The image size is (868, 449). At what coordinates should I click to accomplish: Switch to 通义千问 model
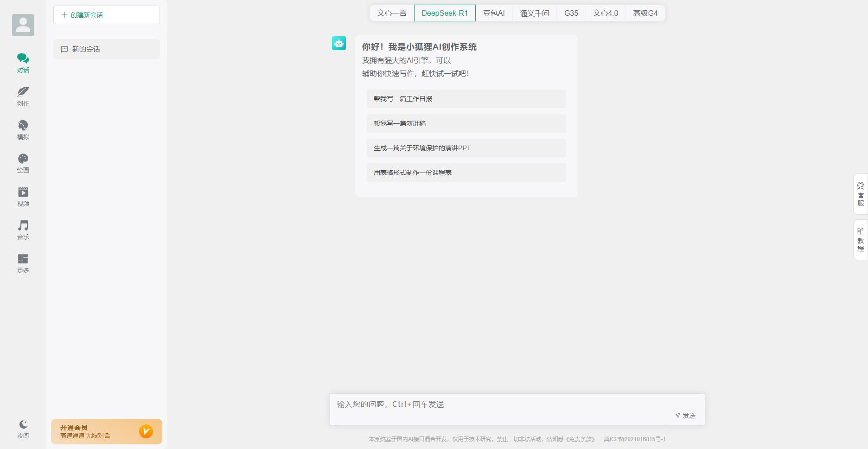point(534,13)
